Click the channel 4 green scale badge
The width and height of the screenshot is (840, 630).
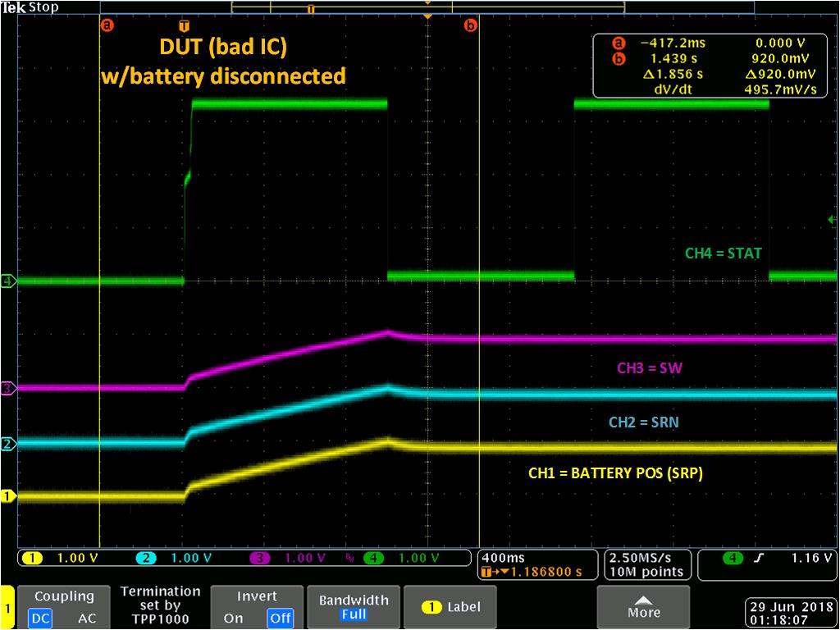click(374, 558)
